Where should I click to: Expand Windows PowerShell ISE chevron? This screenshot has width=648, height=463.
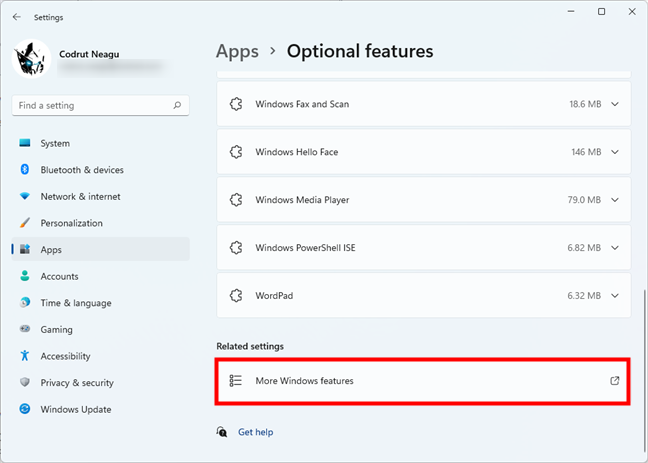point(615,248)
